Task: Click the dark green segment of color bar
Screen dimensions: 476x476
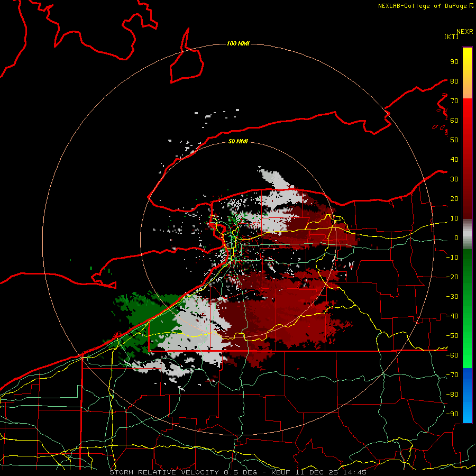Action: pyautogui.click(x=467, y=309)
